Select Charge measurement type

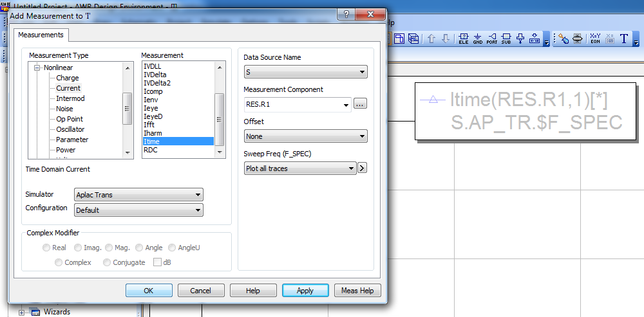click(68, 78)
